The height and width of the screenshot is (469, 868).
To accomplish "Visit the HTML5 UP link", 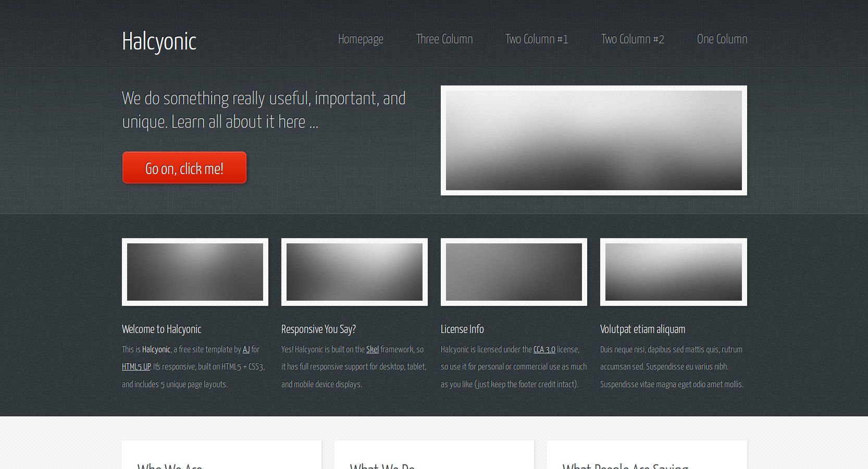I will [x=136, y=367].
